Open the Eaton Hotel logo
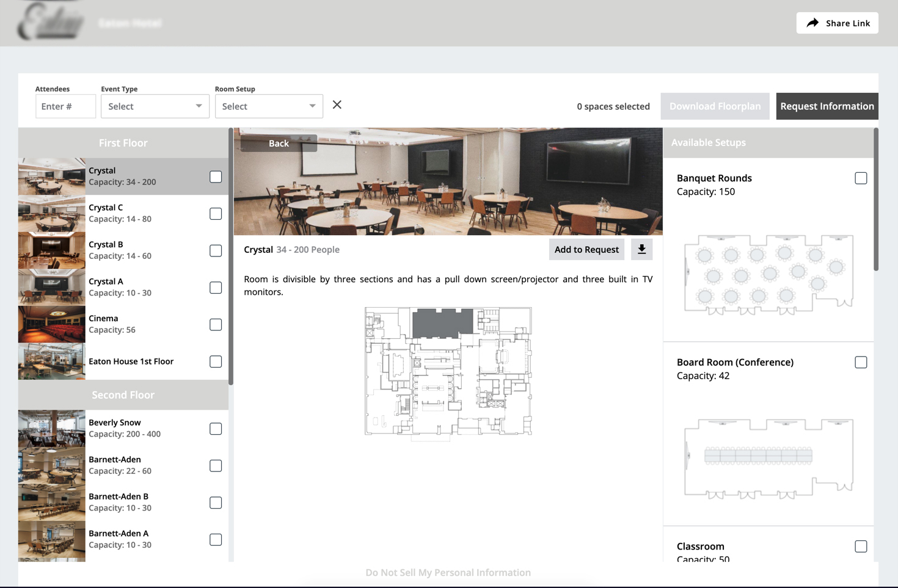Image resolution: width=898 pixels, height=588 pixels. tap(51, 23)
